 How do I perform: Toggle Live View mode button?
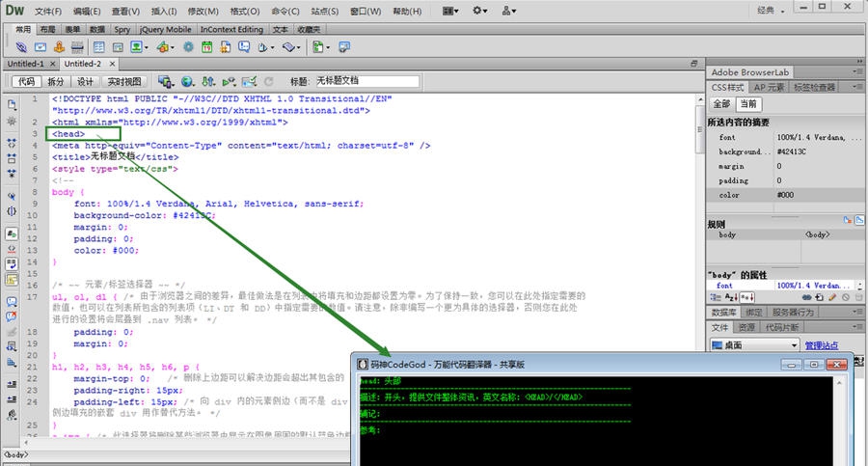click(x=123, y=82)
